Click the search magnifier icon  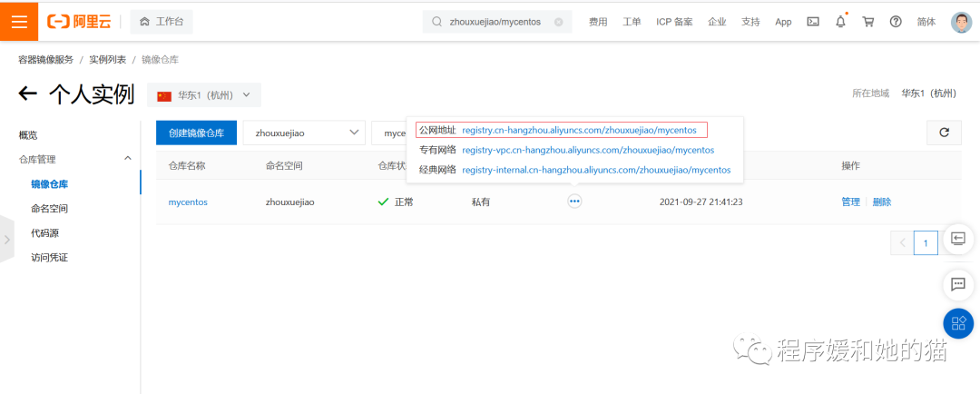click(x=437, y=22)
